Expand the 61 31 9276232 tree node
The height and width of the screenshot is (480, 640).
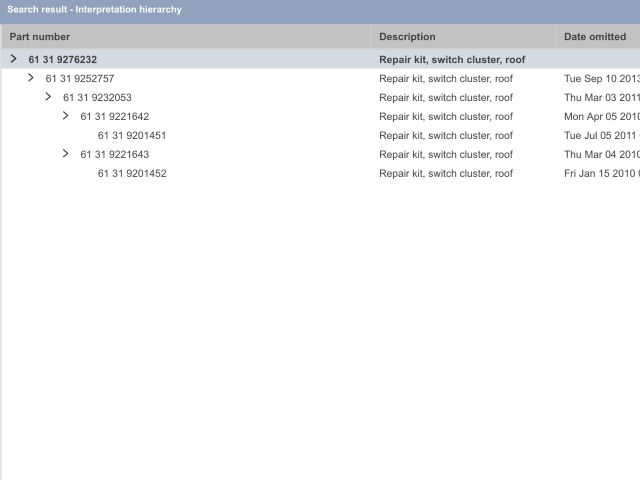tap(13, 59)
